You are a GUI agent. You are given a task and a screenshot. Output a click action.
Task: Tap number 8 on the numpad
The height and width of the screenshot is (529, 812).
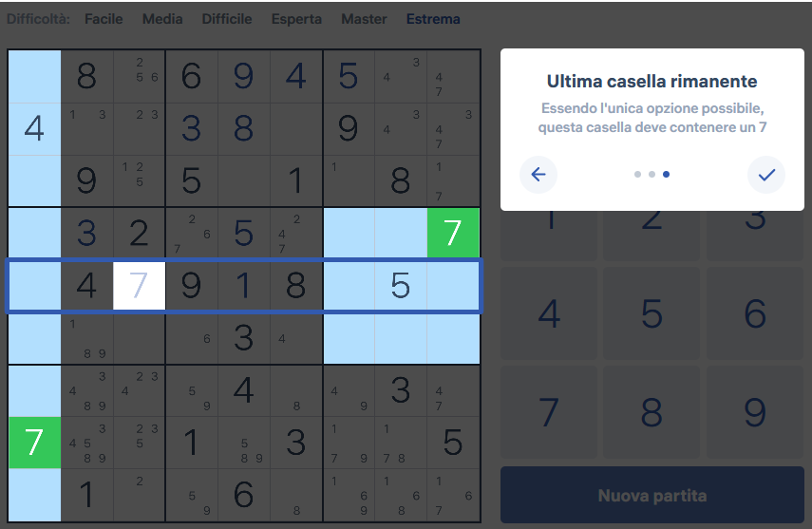click(651, 412)
